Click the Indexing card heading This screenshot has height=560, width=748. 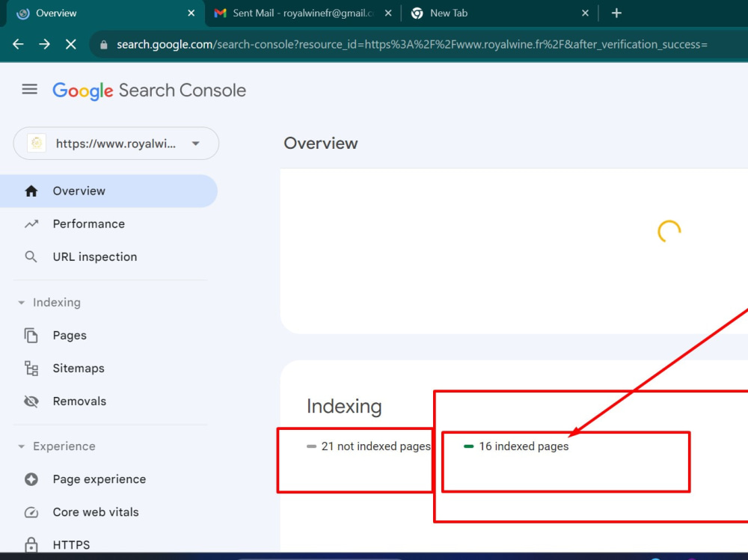click(344, 407)
